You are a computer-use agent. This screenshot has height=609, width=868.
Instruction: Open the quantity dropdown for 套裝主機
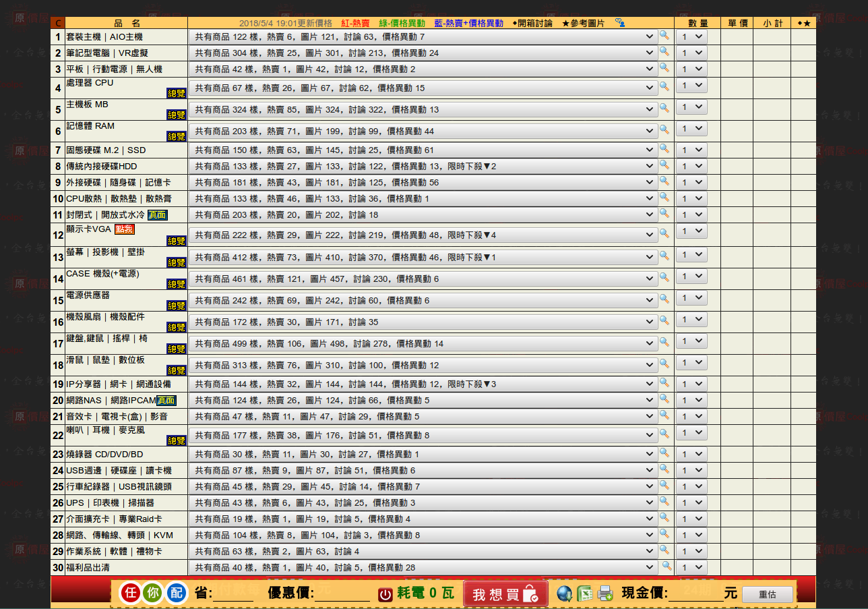(x=691, y=37)
